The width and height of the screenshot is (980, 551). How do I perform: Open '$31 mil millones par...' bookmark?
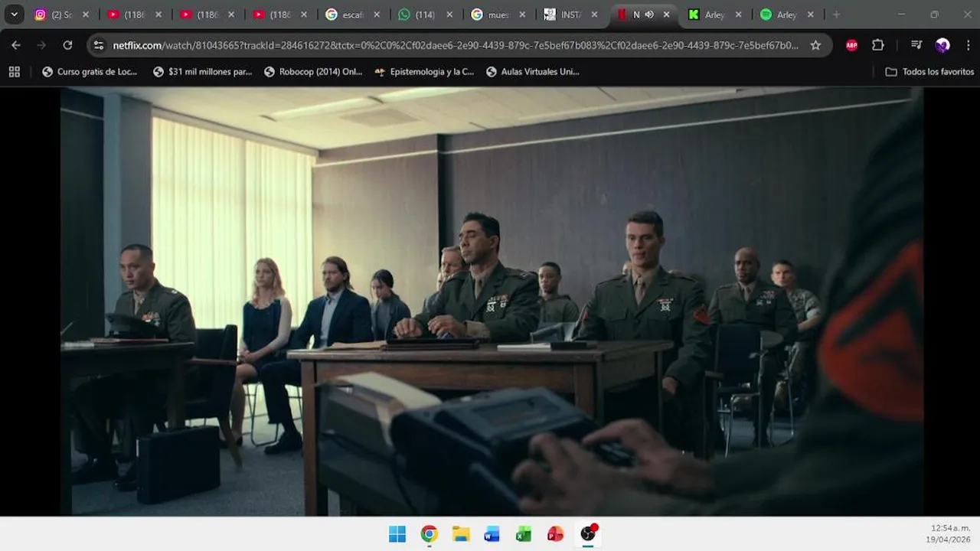[x=202, y=72]
